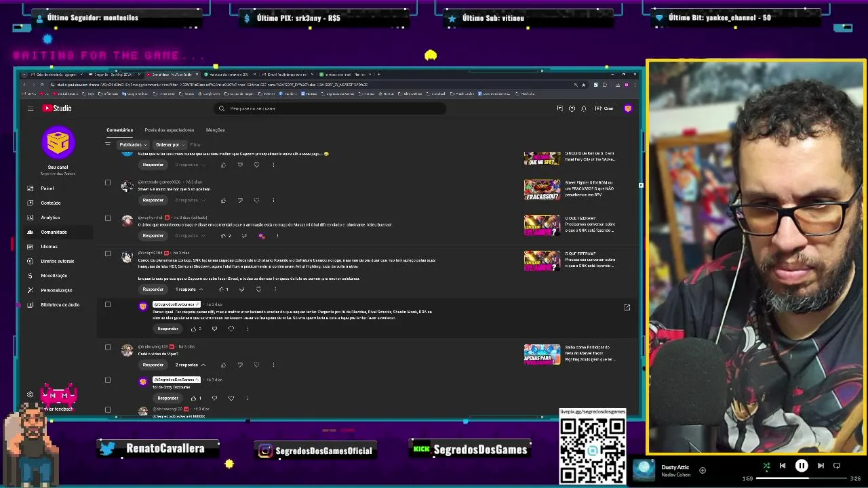Open the 'Street Fighter 5 foi BOM' video thumbnail
The image size is (868, 488).
click(x=542, y=189)
